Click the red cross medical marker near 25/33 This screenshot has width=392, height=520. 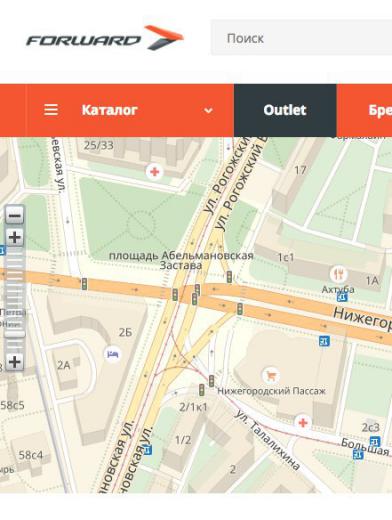[x=154, y=172]
